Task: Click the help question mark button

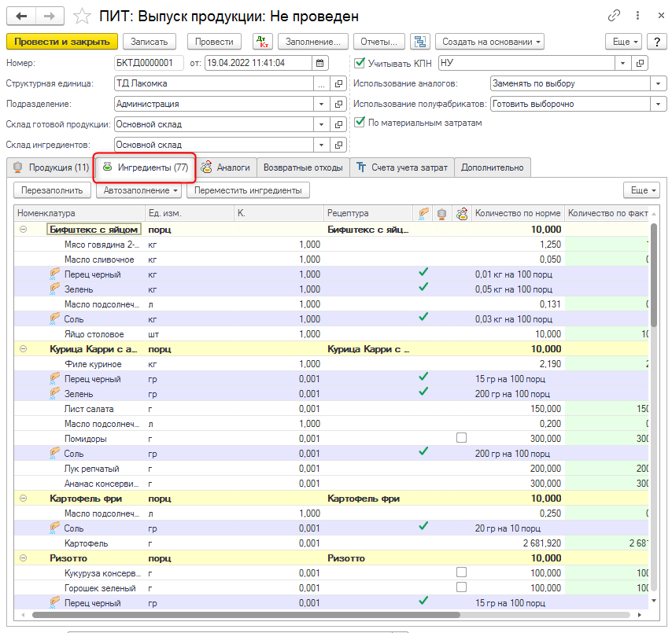Action: coord(656,42)
